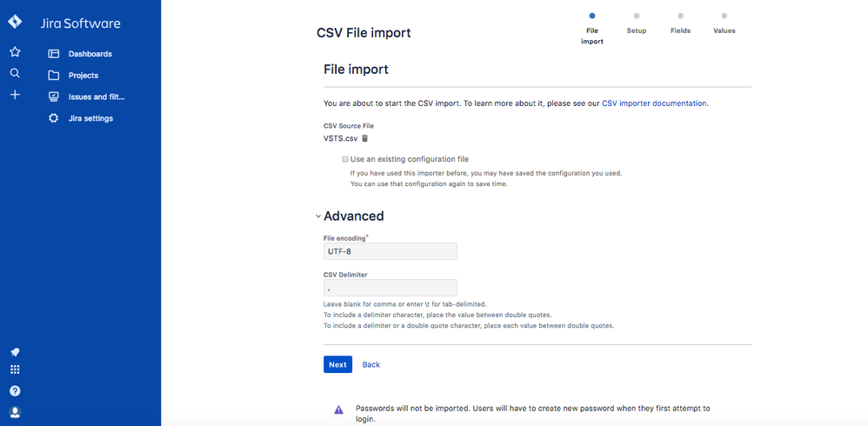Viewport: 868px width, 426px height.
Task: Click the File import section heading
Action: [356, 70]
